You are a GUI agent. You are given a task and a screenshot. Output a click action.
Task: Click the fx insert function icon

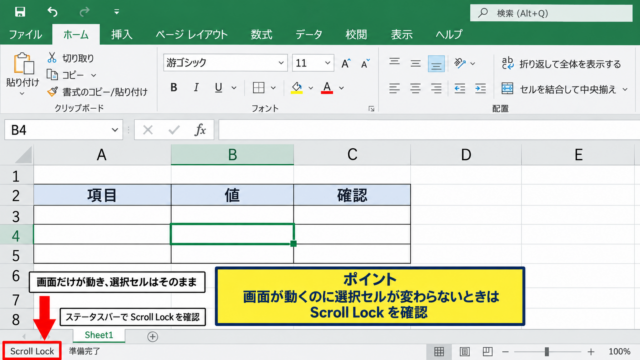coord(200,130)
